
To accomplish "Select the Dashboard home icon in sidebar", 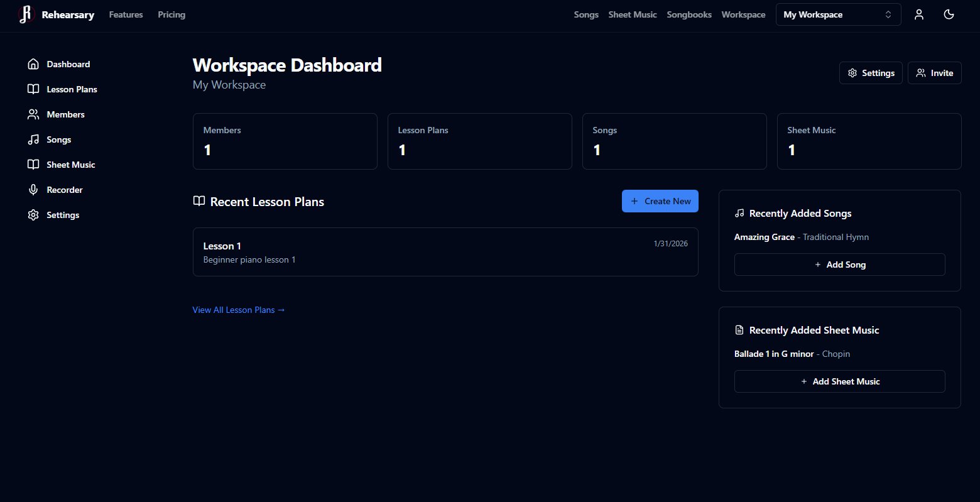I will [x=33, y=63].
